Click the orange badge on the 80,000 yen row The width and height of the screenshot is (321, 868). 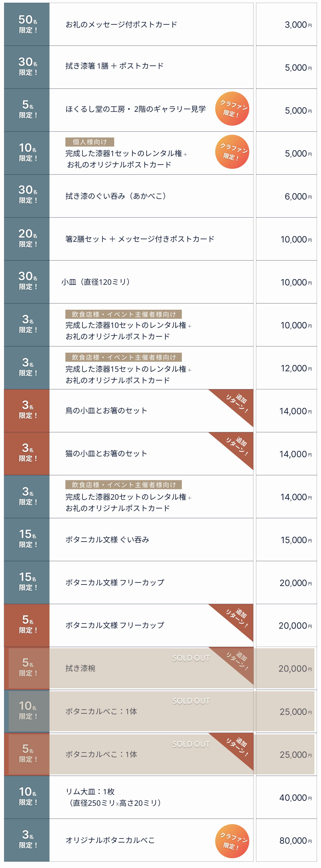(232, 841)
